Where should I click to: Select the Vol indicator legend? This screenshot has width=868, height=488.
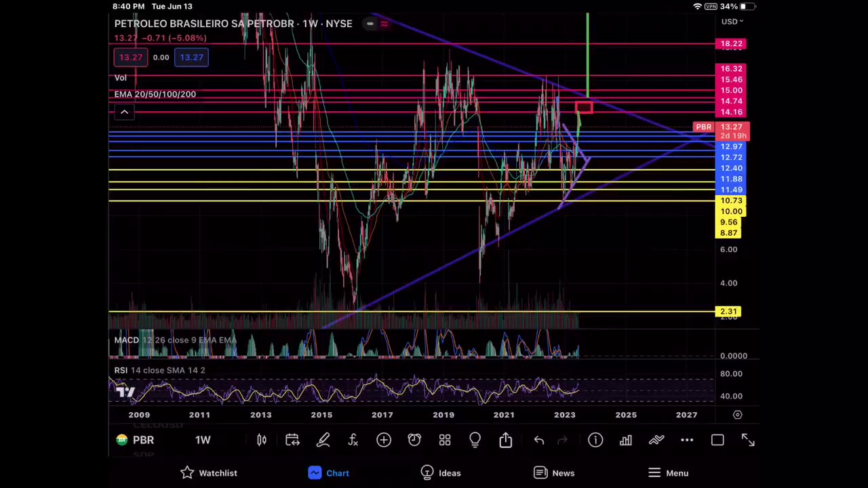(x=121, y=78)
